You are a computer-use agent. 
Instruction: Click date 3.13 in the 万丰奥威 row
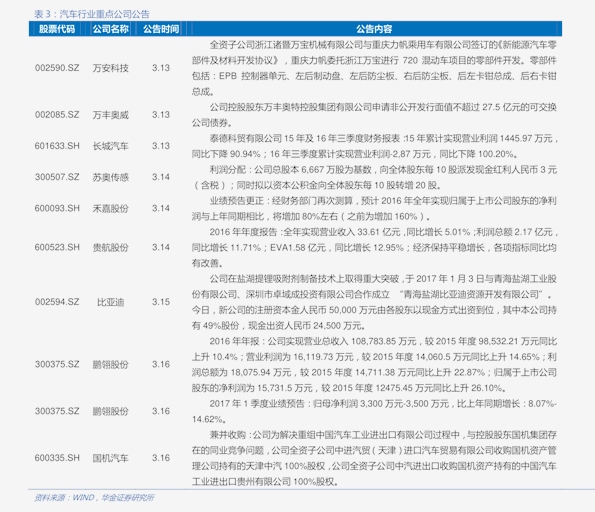pos(161,115)
